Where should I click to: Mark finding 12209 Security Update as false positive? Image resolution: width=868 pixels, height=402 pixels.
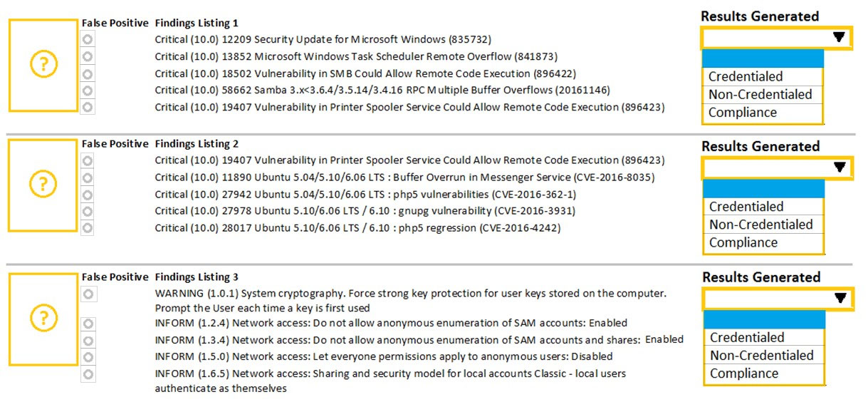[88, 39]
